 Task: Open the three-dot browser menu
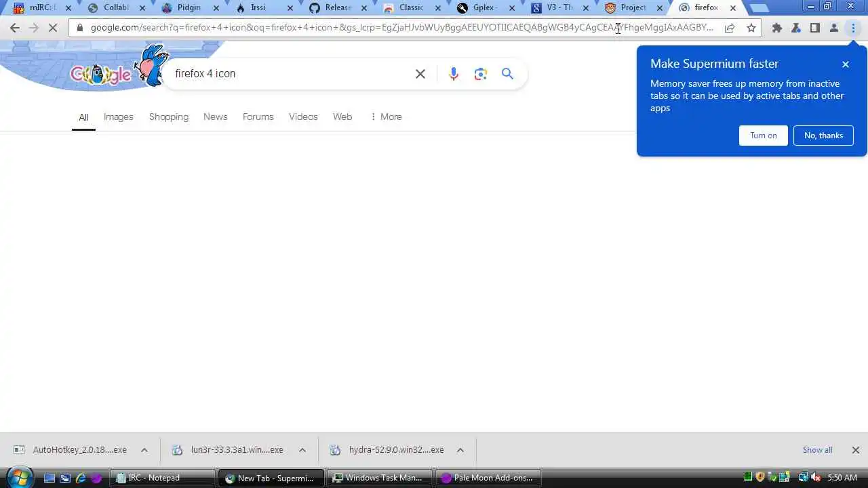[x=853, y=28]
